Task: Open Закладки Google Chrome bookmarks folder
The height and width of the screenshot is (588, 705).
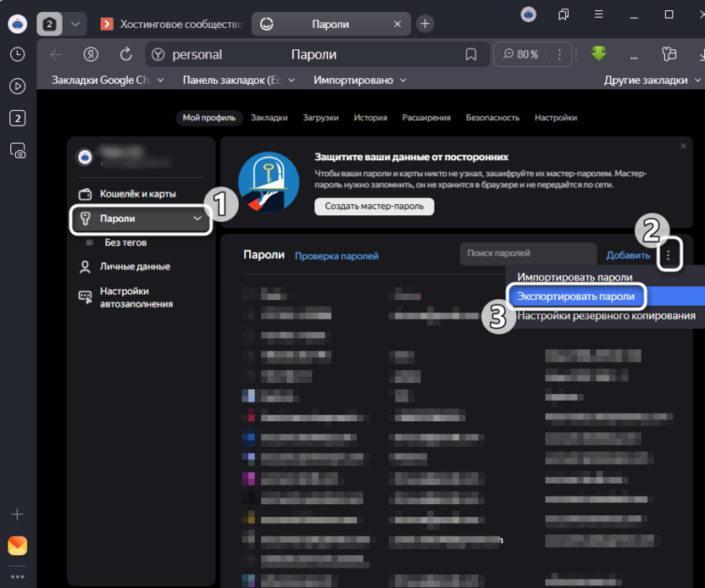Action: pos(108,80)
